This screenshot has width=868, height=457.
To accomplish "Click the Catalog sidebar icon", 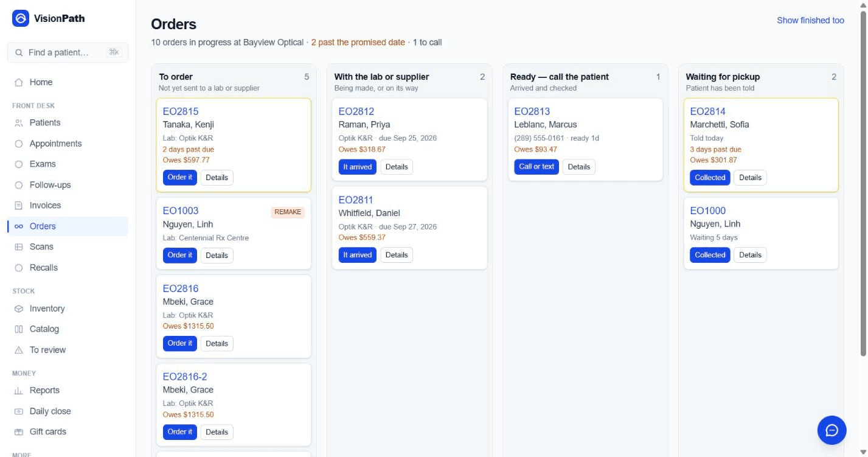I will point(19,329).
